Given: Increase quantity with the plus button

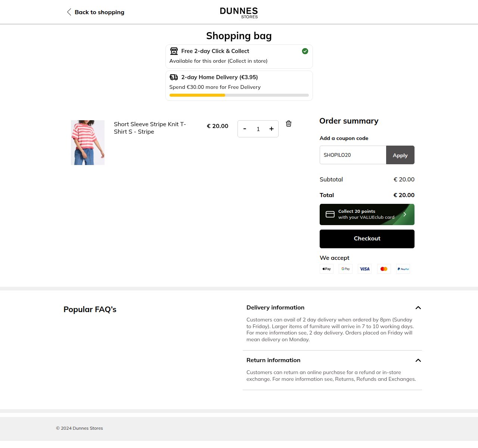Looking at the screenshot, I should click(x=271, y=129).
